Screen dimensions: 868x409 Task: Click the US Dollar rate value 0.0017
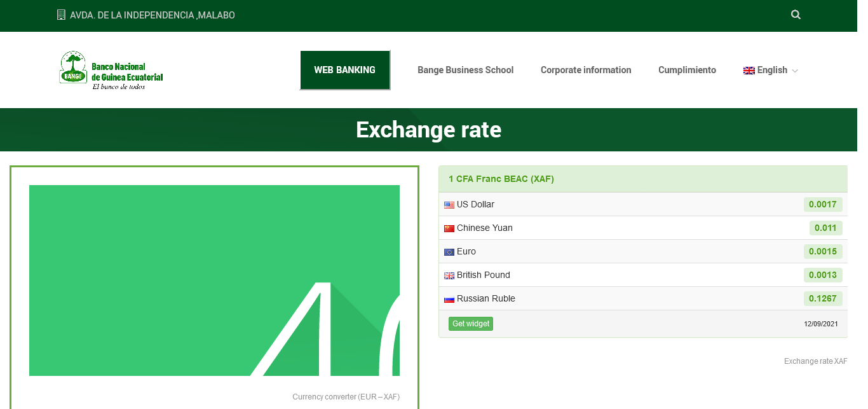tap(823, 205)
